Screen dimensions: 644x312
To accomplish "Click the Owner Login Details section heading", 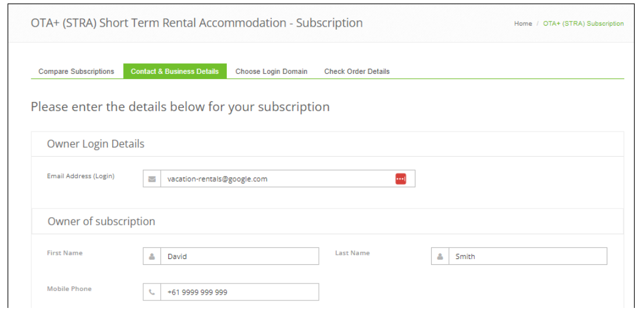I will [x=95, y=144].
